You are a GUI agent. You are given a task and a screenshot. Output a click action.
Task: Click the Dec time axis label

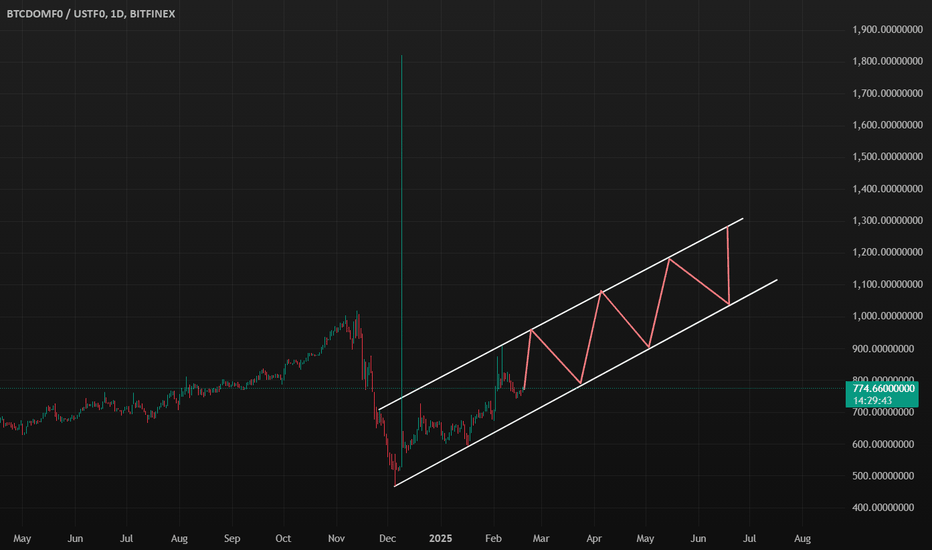pos(388,539)
